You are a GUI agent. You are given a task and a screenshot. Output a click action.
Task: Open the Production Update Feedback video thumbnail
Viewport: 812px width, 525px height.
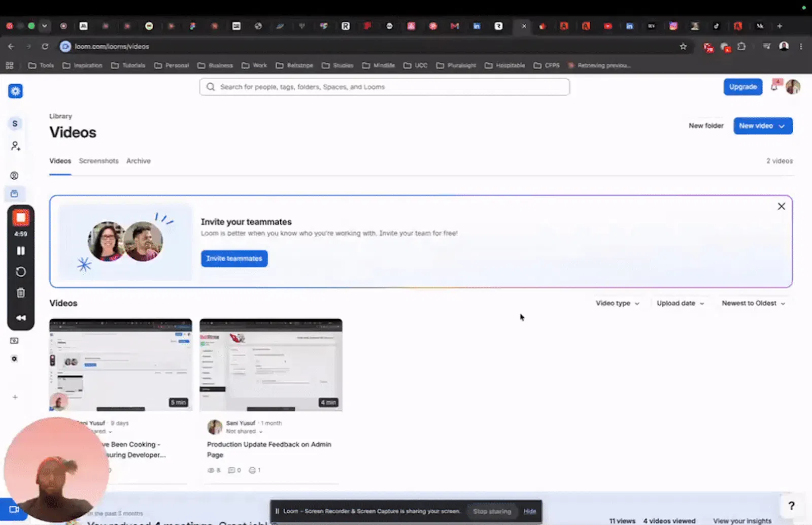(270, 365)
